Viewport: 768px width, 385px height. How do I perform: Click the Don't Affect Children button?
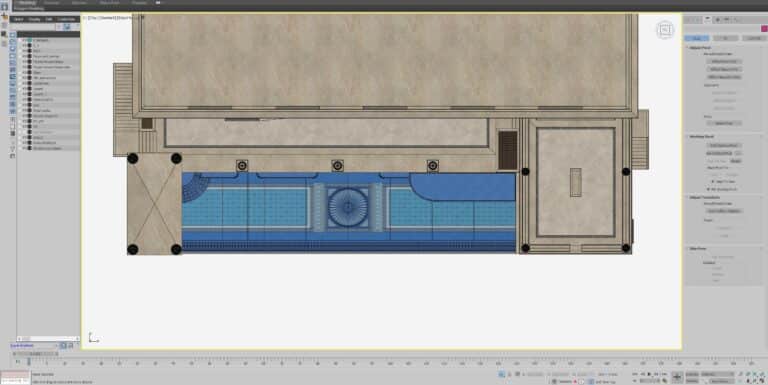pyautogui.click(x=724, y=211)
